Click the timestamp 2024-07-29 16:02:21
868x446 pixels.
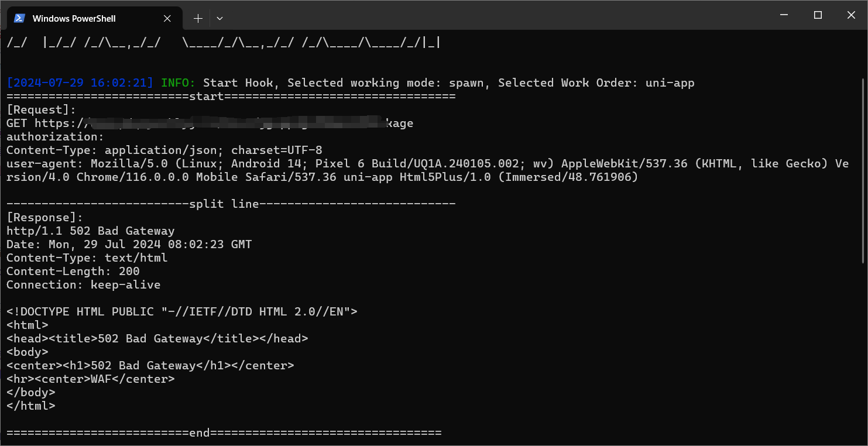pyautogui.click(x=80, y=83)
